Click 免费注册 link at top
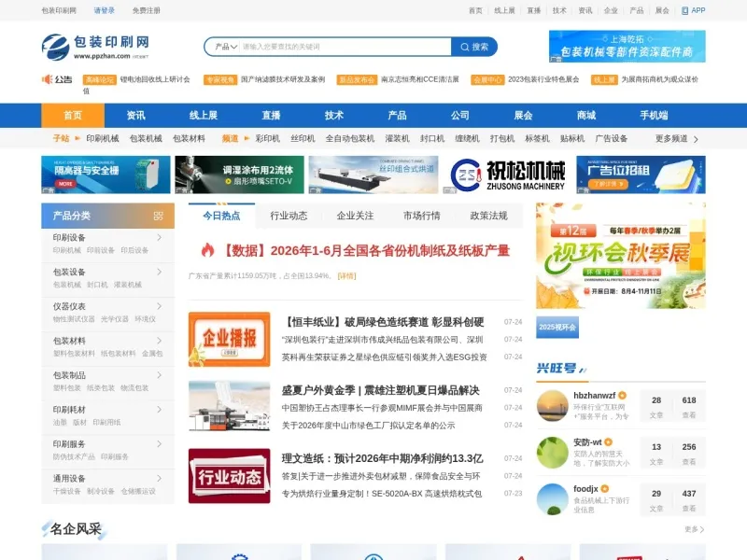This screenshot has width=747, height=560. coord(147,10)
